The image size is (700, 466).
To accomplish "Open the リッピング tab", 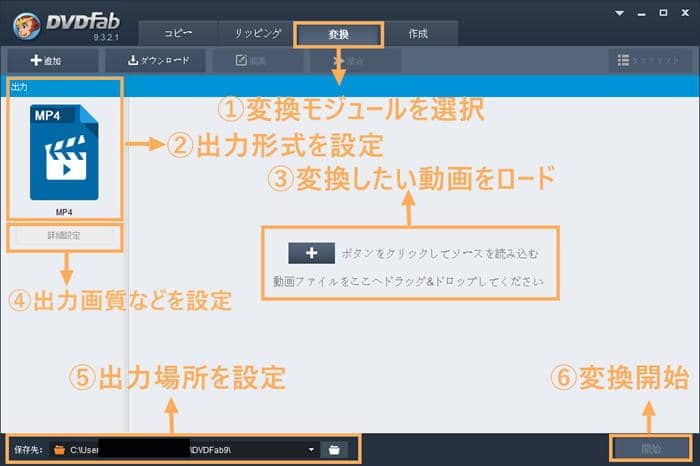I will 259,34.
